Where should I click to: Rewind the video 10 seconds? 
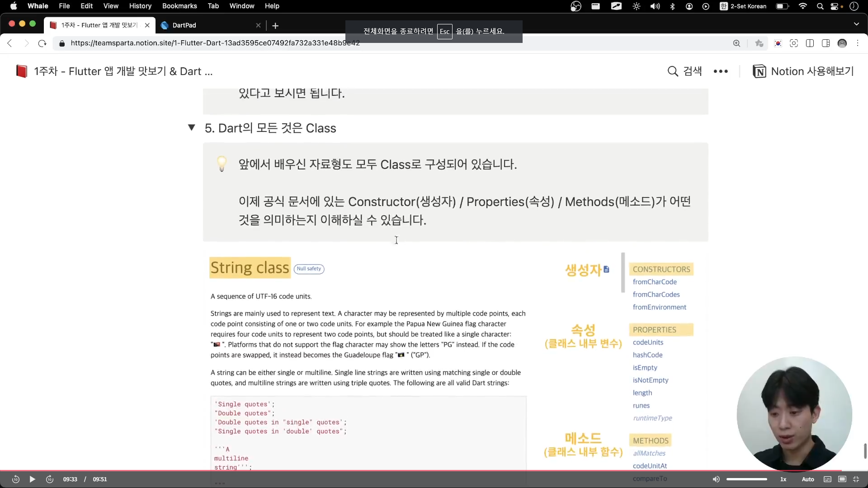coord(15,479)
